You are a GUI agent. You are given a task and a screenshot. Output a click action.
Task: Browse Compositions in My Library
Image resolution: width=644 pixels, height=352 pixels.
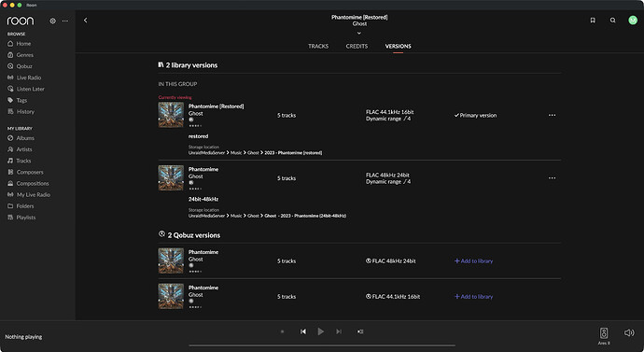coord(28,183)
